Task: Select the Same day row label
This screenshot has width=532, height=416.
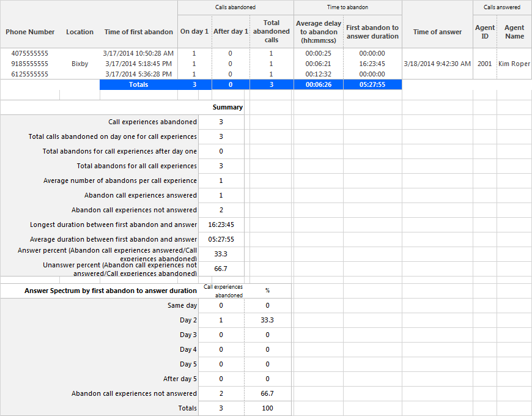Action: click(182, 305)
